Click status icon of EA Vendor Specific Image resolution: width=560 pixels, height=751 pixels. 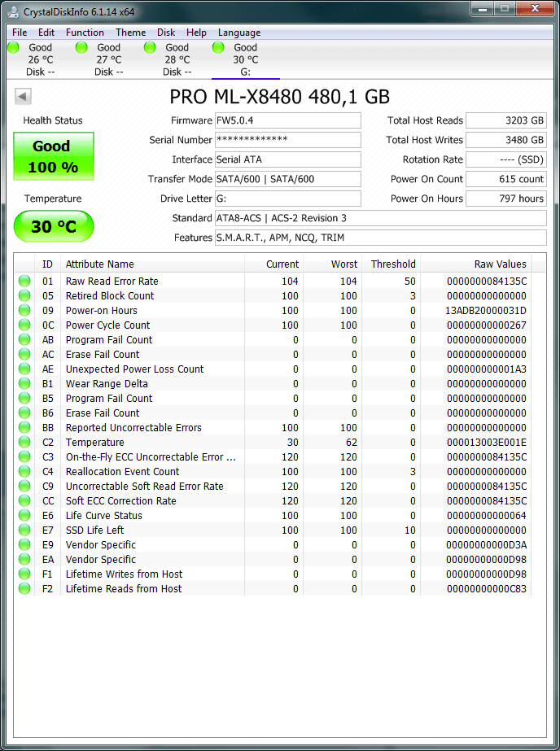click(24, 560)
